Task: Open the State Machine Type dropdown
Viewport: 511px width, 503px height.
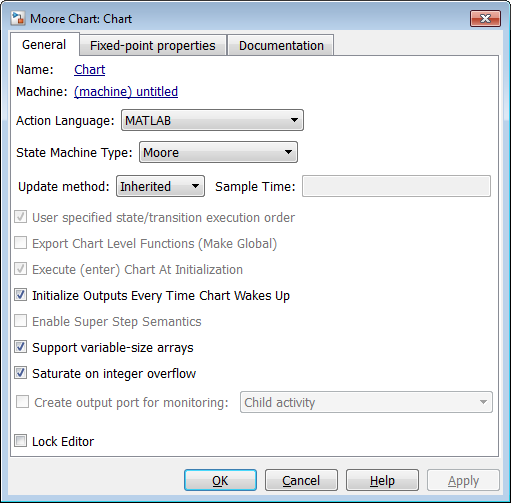Action: point(218,152)
